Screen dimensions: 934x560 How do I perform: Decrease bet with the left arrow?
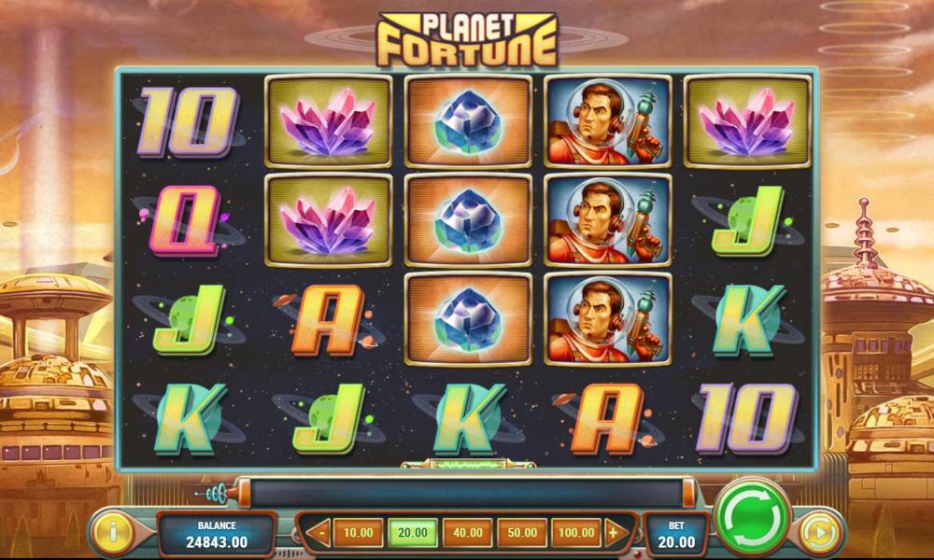click(320, 532)
